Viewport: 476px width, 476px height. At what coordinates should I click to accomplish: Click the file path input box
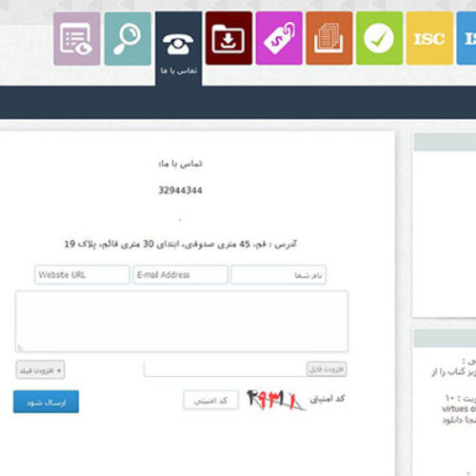click(225, 368)
